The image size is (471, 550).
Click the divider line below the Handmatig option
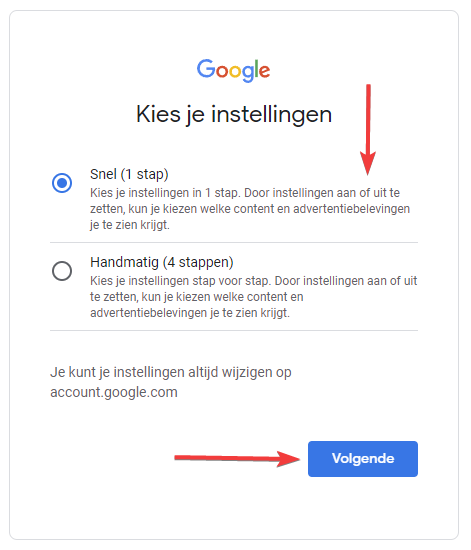click(x=234, y=330)
